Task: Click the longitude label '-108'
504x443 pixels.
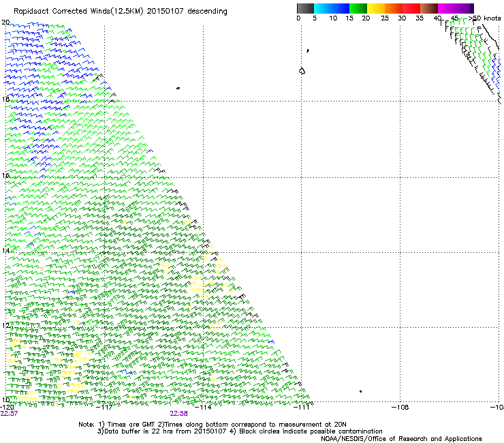Action: point(400,407)
